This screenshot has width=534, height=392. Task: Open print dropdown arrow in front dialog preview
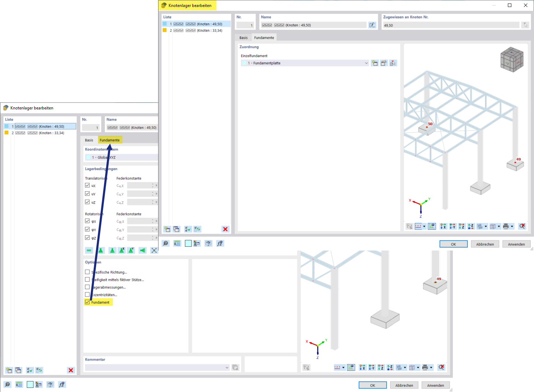[x=512, y=226]
